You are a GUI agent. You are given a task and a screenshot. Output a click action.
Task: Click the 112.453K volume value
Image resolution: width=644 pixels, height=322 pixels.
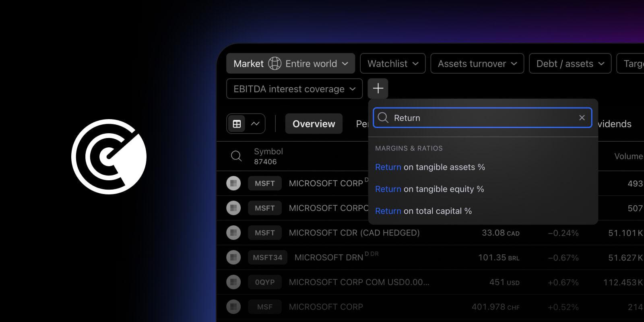coord(623,282)
